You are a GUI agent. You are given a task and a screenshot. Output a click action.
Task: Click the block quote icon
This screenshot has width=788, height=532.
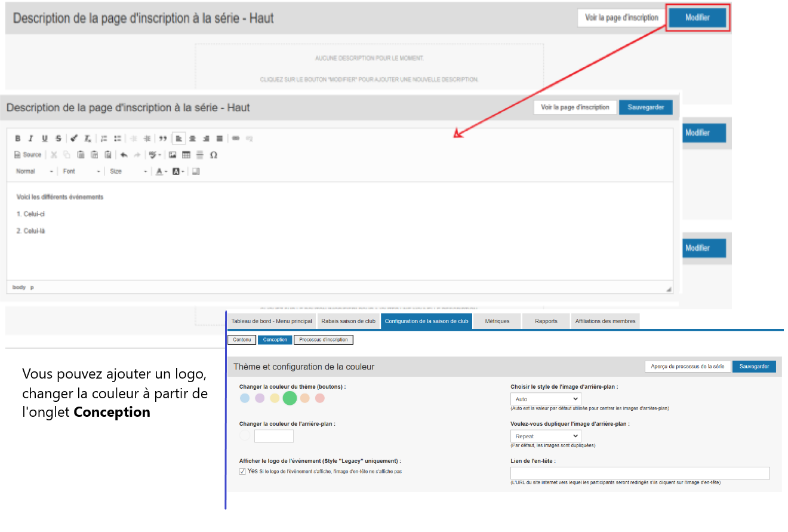[162, 139]
